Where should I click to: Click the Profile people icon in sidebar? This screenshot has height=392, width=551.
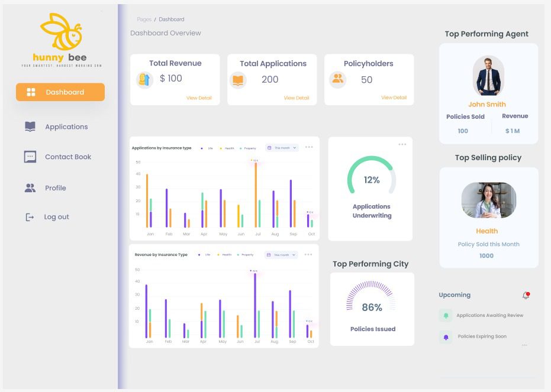tap(30, 188)
